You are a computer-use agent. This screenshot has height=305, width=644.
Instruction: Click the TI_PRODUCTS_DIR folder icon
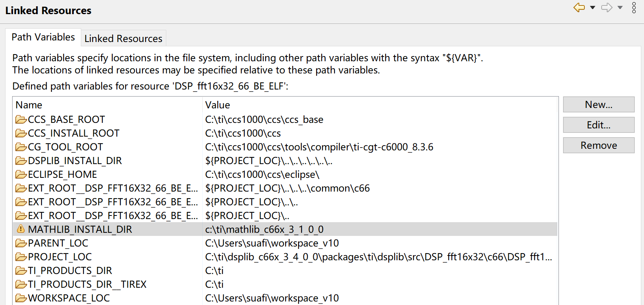point(21,270)
